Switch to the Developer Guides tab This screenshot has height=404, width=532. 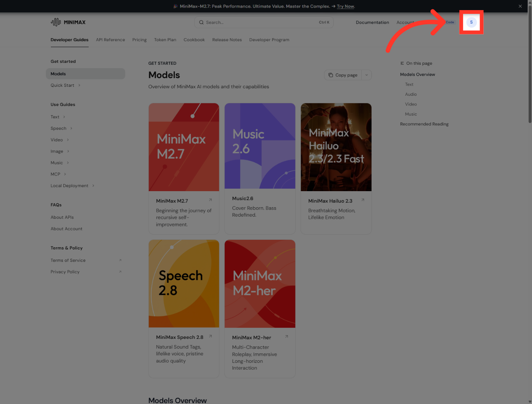[x=70, y=40]
